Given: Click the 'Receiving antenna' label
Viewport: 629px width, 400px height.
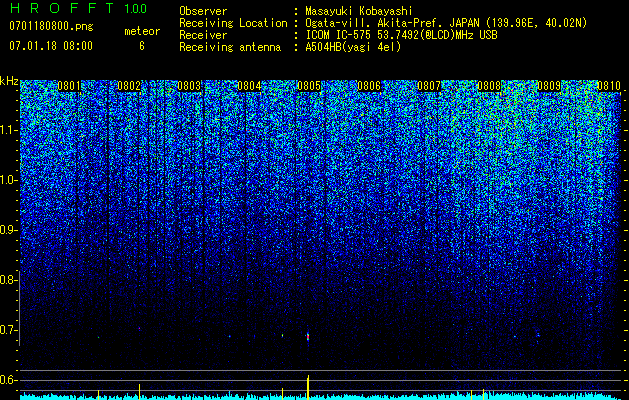Looking at the screenshot, I should (x=230, y=47).
